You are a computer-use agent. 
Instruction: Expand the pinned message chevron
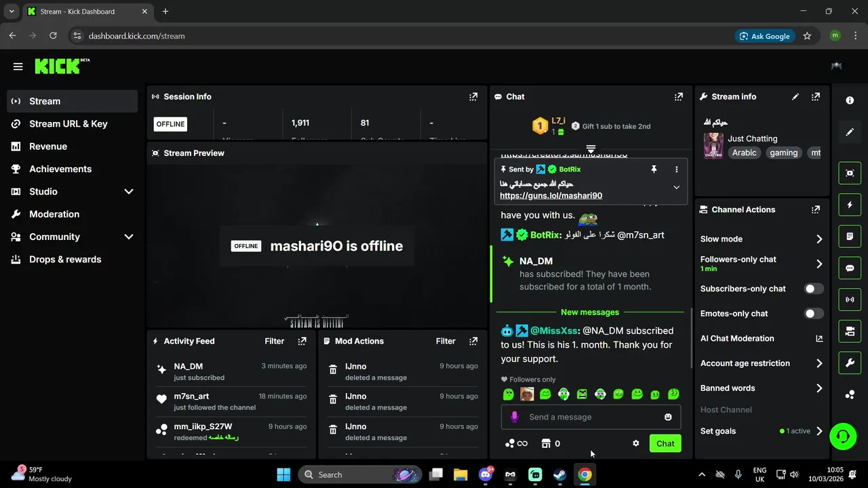coord(676,187)
